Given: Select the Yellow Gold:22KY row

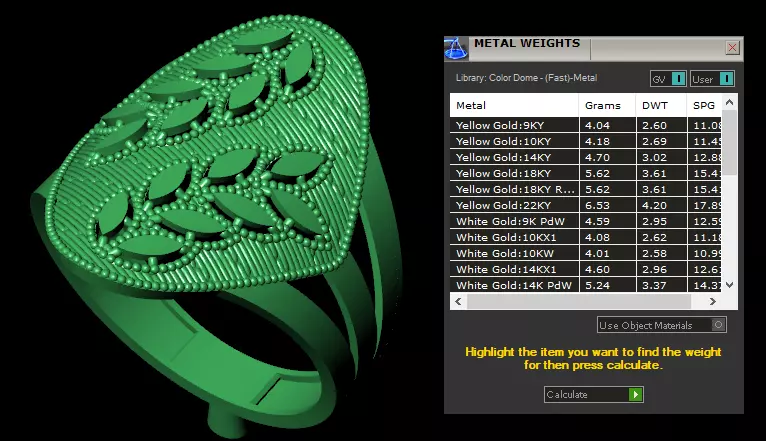Looking at the screenshot, I should click(x=585, y=205).
